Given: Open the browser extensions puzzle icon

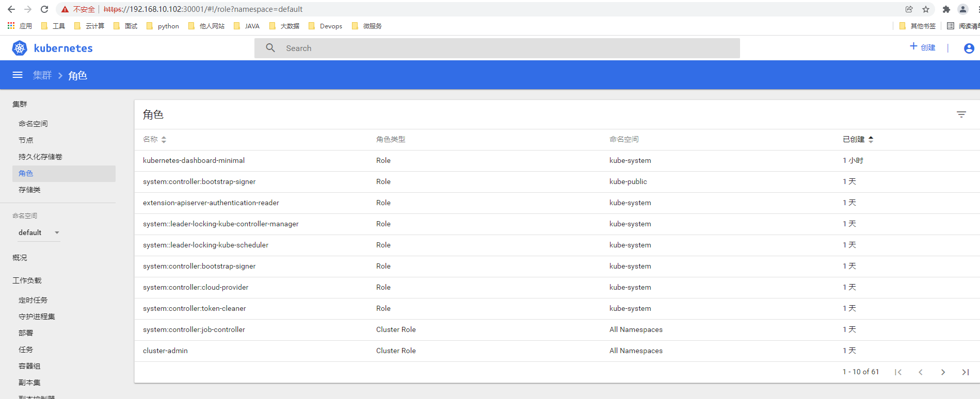Looking at the screenshot, I should coord(946,9).
